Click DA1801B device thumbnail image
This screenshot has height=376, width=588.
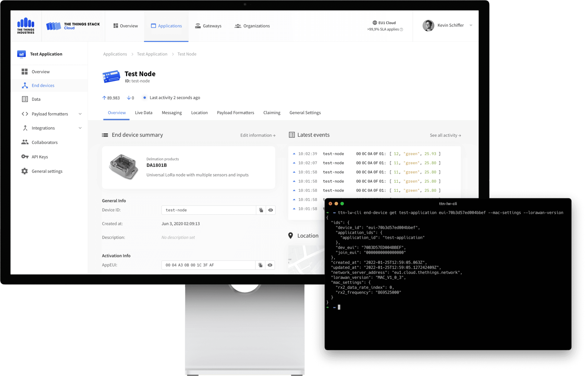(124, 167)
